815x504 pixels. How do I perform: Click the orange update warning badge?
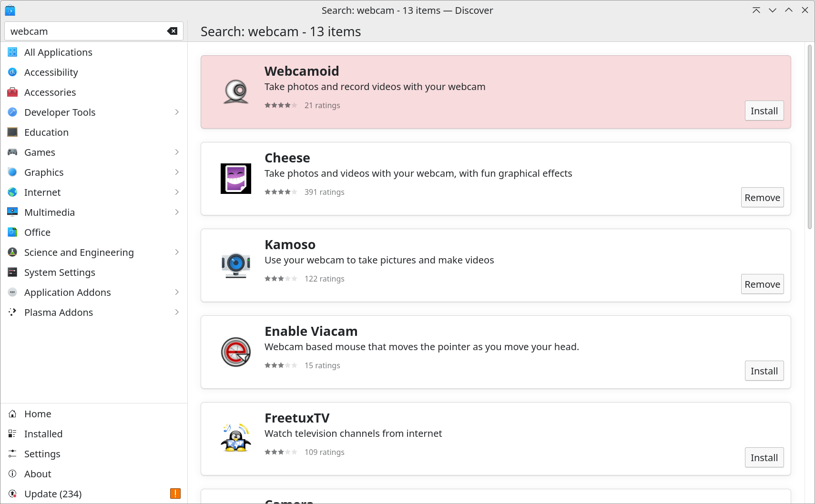[175, 494]
